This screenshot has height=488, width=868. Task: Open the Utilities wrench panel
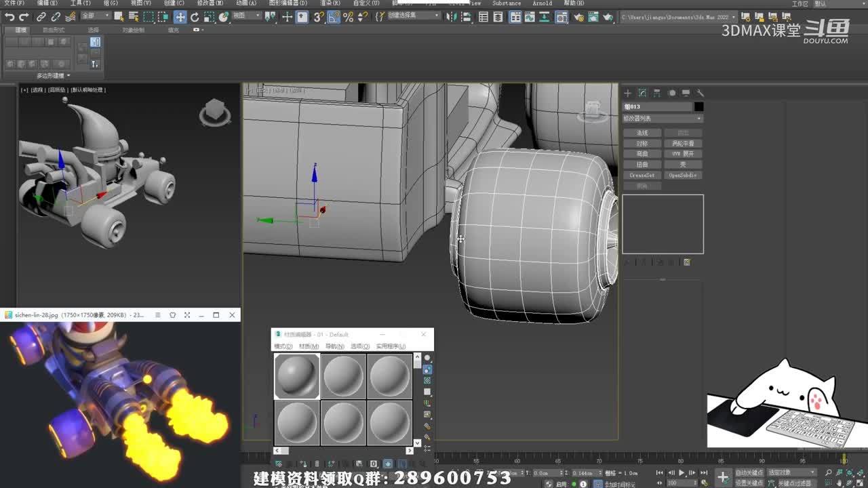pyautogui.click(x=701, y=93)
